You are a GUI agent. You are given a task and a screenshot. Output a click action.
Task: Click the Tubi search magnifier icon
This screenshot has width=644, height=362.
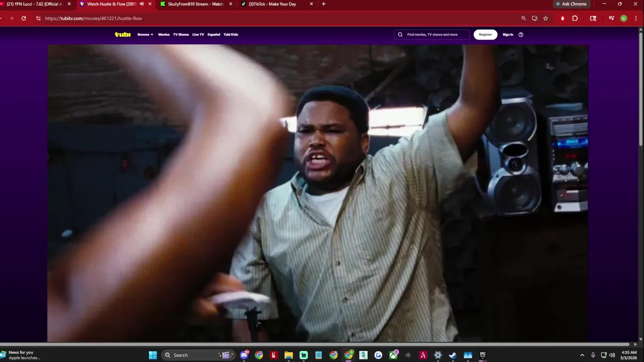point(400,35)
